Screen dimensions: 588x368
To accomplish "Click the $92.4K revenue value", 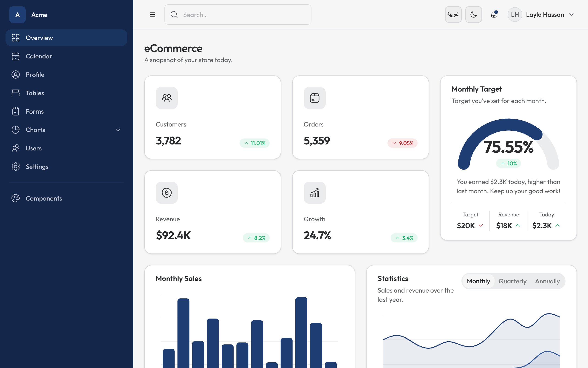I will 173,235.
